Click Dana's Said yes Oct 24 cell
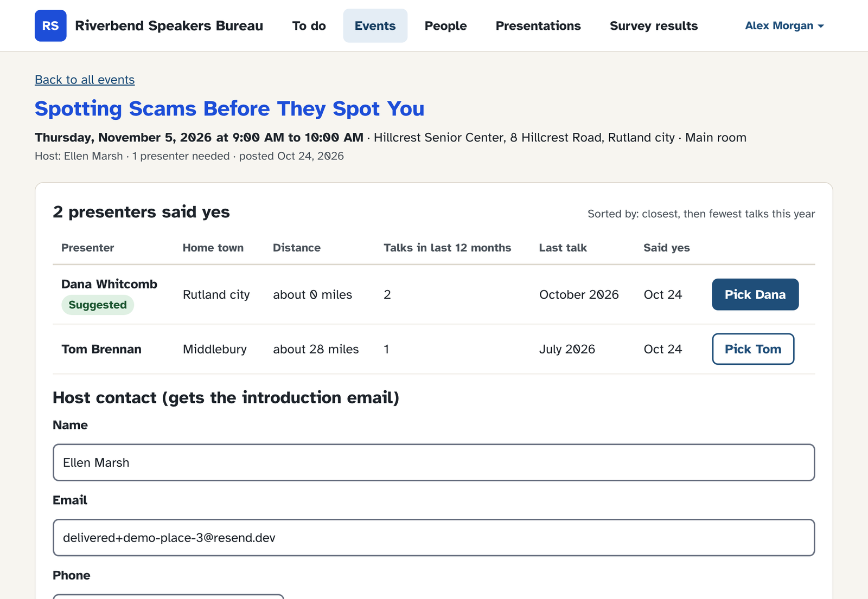This screenshot has height=599, width=868. (x=663, y=294)
